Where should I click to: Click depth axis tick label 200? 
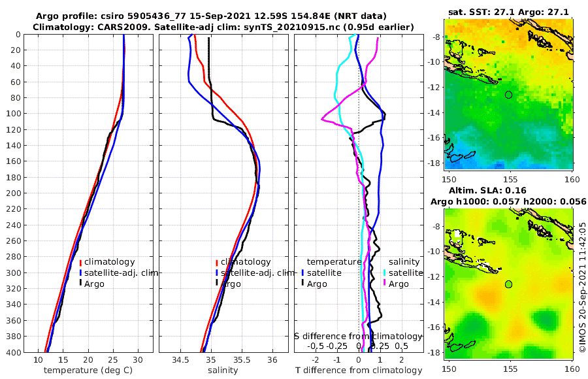12,193
